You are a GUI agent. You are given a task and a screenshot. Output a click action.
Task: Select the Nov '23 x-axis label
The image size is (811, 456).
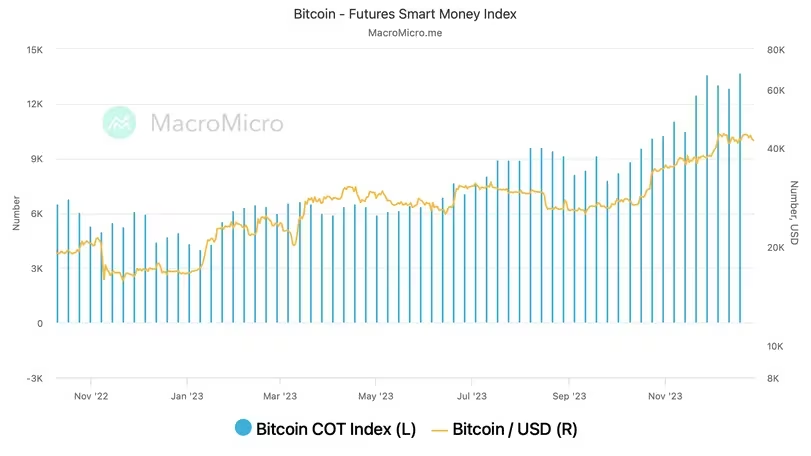click(x=665, y=396)
